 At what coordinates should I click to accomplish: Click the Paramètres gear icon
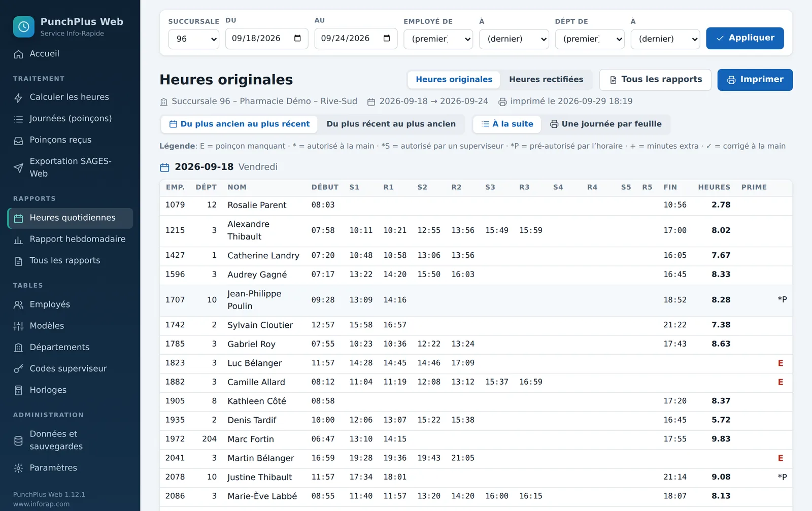[18, 468]
